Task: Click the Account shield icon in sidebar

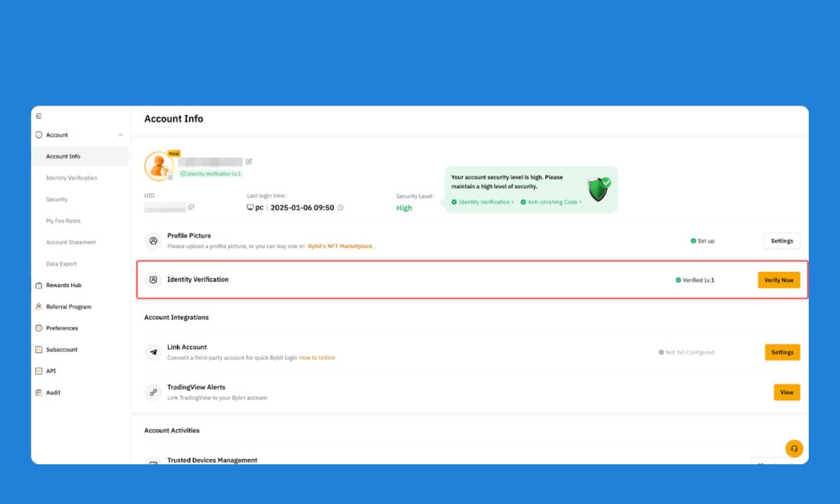Action: point(39,135)
